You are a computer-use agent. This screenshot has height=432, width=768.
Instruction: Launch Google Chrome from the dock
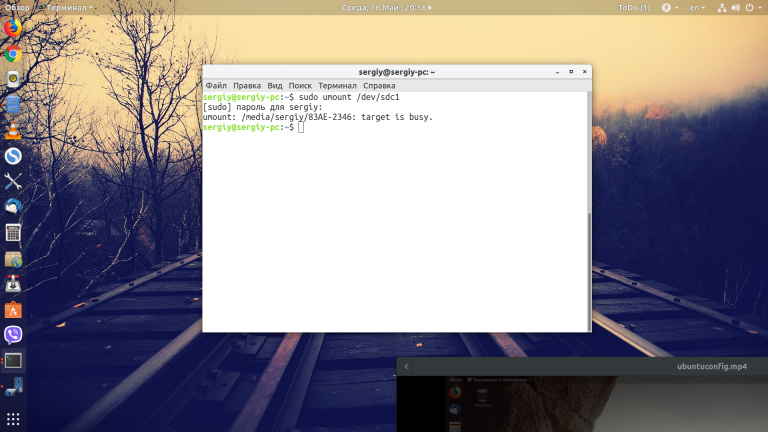tap(13, 54)
